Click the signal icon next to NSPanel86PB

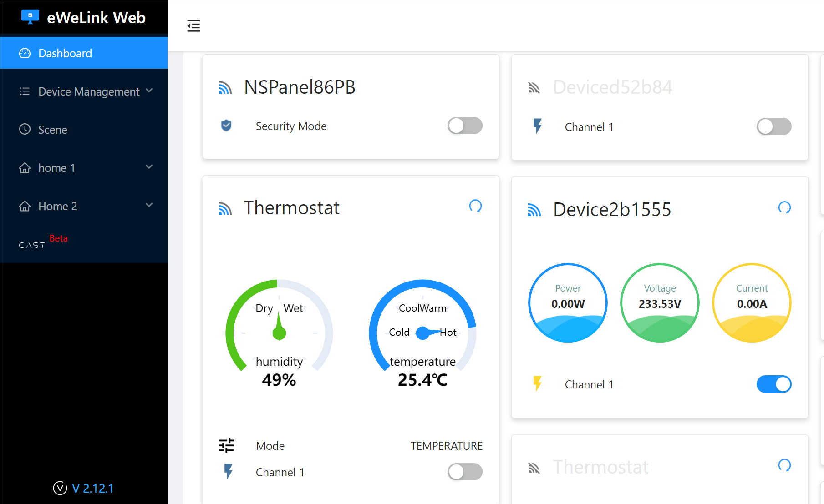(225, 87)
